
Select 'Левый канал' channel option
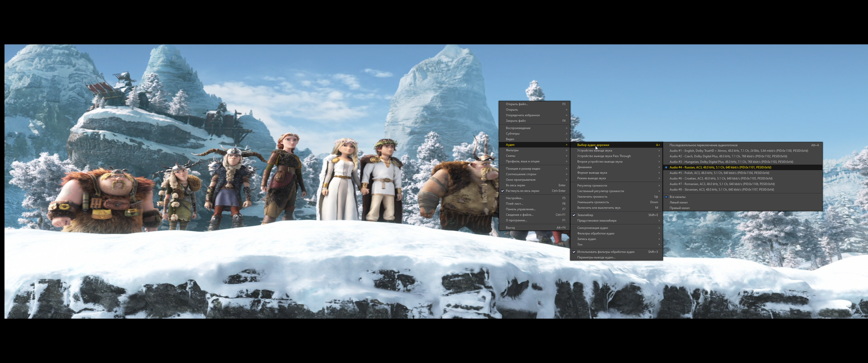(x=742, y=202)
